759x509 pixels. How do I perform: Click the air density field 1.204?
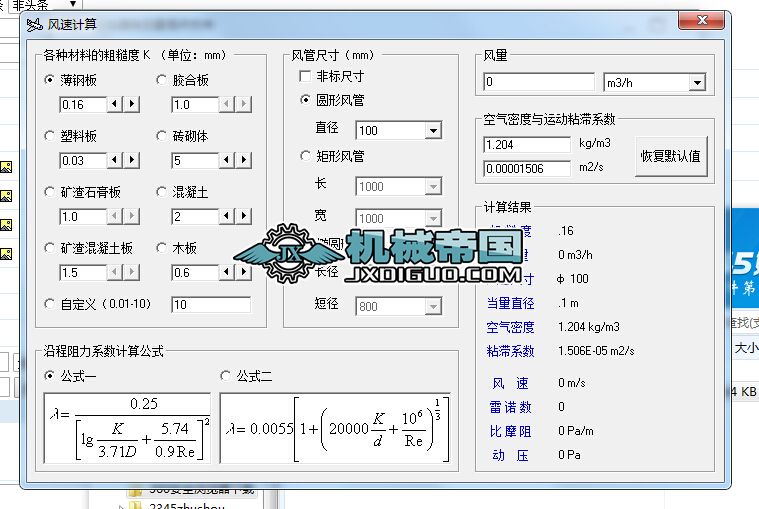coord(527,144)
